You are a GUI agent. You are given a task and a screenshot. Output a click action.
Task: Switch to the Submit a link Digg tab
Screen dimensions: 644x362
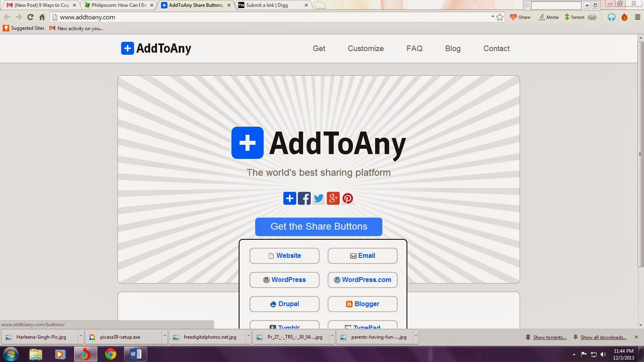(x=274, y=5)
